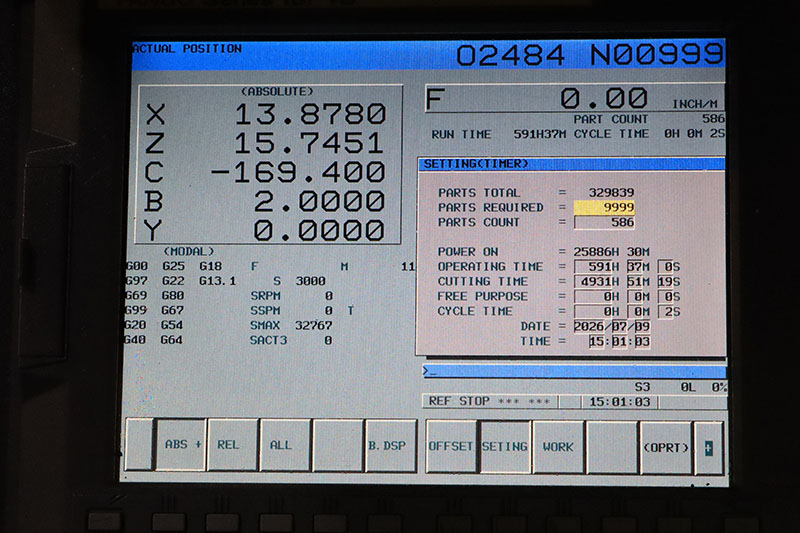
Task: Select the ABS + soft key
Action: pos(182,445)
